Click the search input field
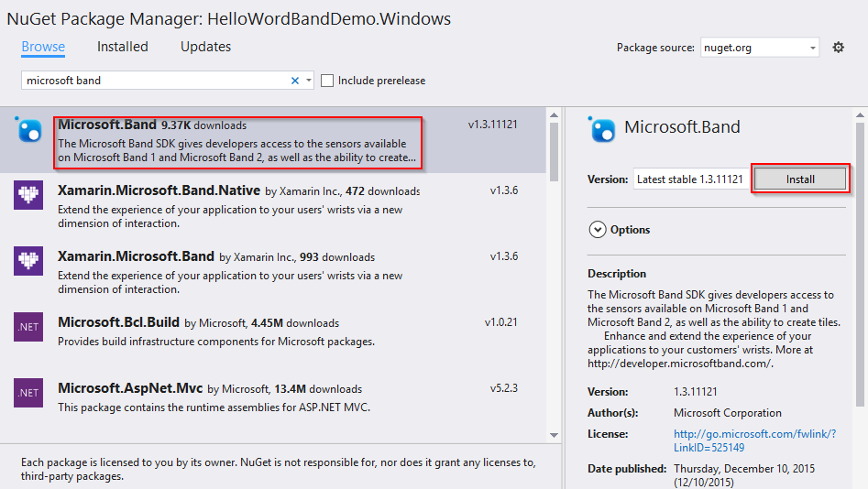 pos(156,81)
